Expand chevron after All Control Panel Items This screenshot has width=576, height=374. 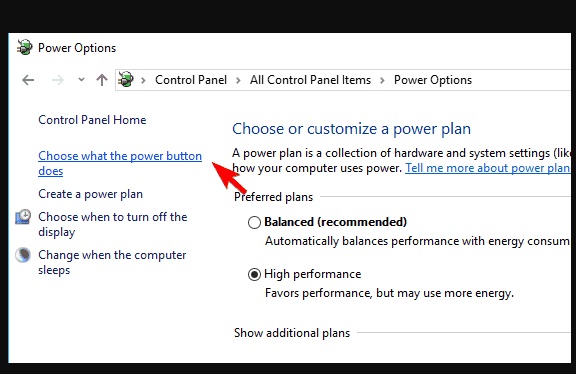pos(382,80)
